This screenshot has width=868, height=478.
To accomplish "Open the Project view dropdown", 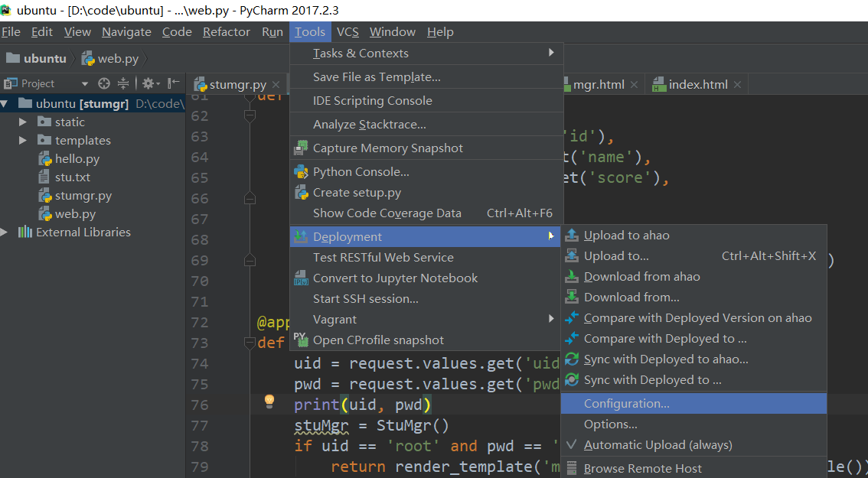I will (x=85, y=84).
